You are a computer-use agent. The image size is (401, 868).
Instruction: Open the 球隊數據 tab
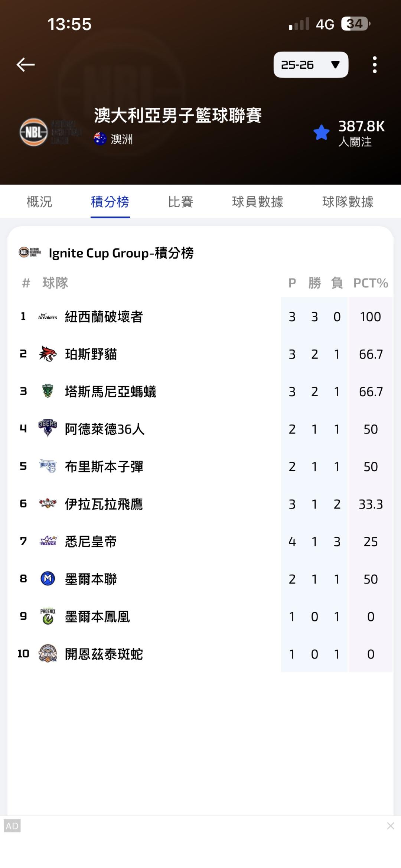(x=348, y=202)
